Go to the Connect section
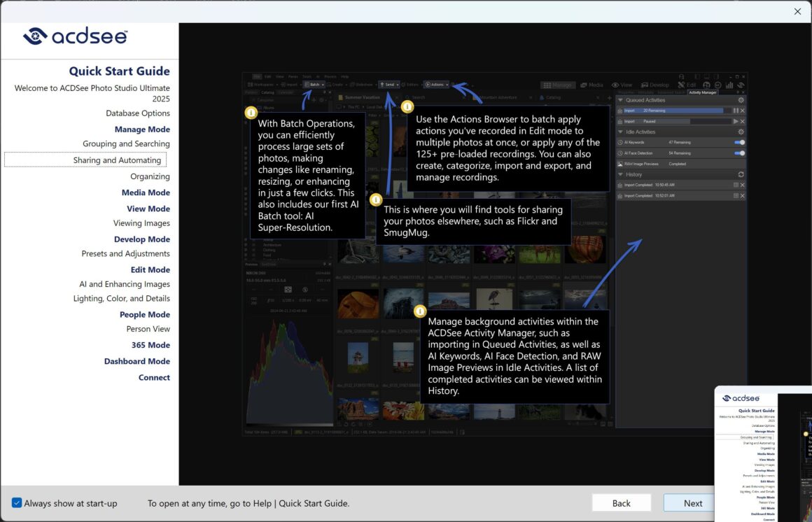Viewport: 812px width, 522px height. pyautogui.click(x=154, y=377)
